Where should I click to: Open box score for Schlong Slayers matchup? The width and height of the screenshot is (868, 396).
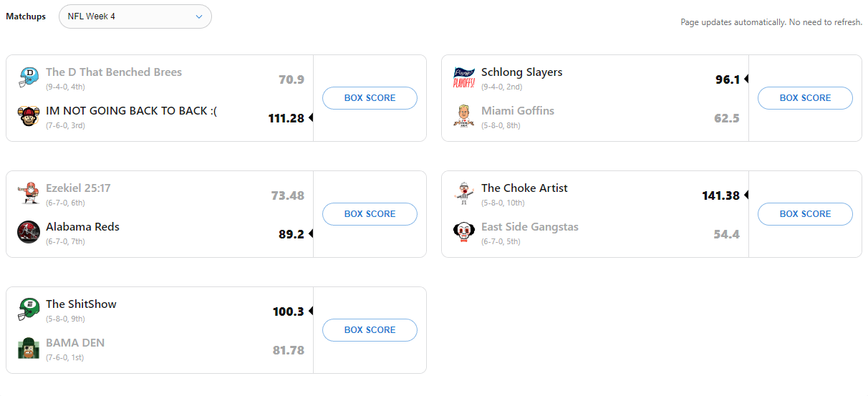point(805,98)
